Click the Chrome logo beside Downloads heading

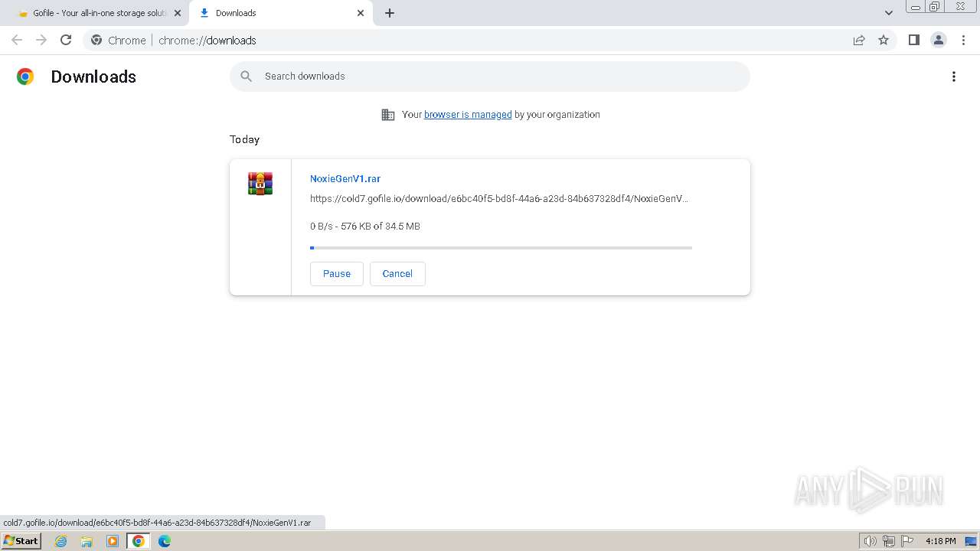click(x=25, y=77)
